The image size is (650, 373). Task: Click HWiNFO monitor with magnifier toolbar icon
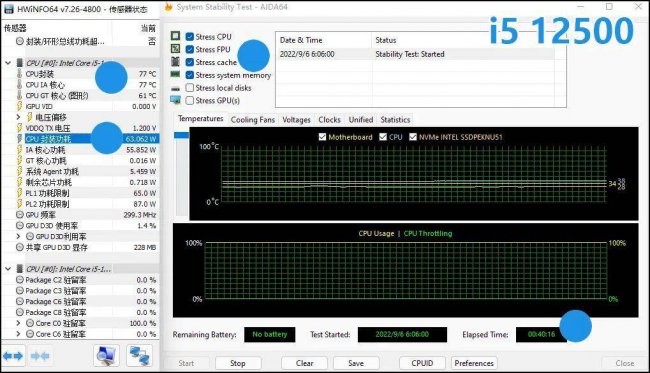click(106, 355)
